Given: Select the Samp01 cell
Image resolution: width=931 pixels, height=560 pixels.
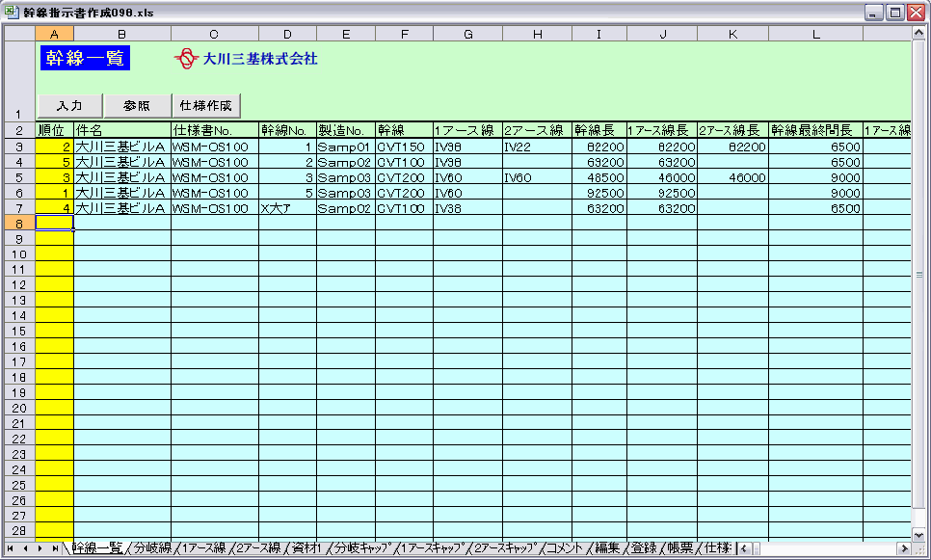Looking at the screenshot, I should coord(346,147).
